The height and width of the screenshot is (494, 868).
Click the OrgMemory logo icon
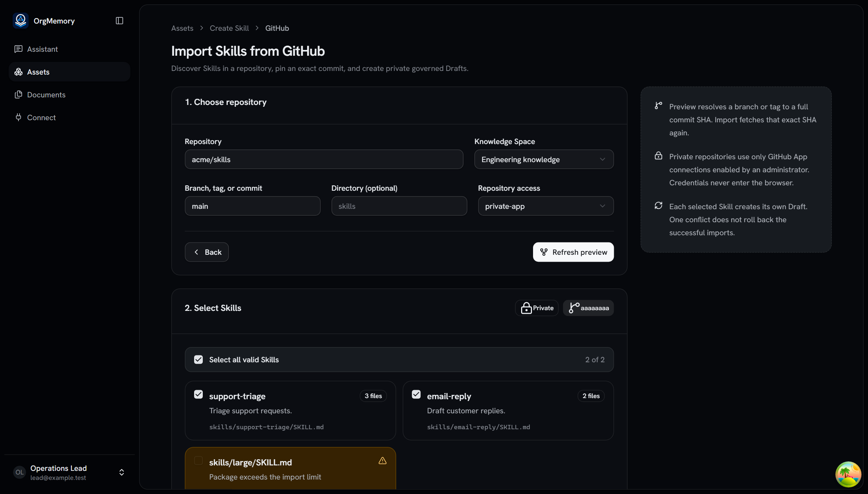tap(21, 21)
